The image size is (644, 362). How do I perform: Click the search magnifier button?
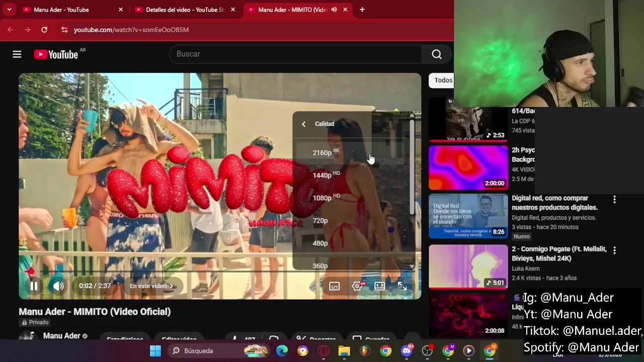437,54
